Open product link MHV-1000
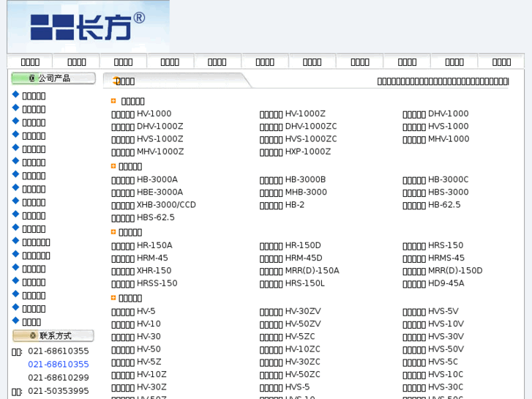The width and height of the screenshot is (532, 399). [x=436, y=139]
